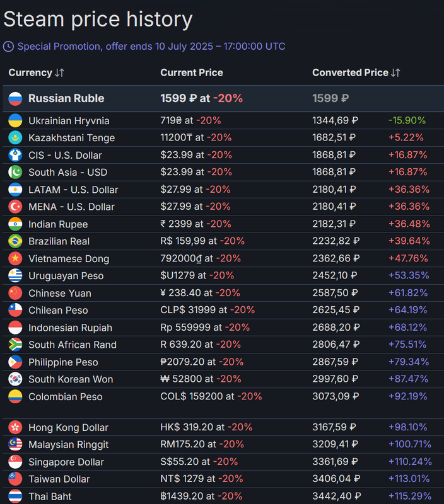The image size is (444, 504).
Task: Click the MENA U.S. Dollar flag icon
Action: click(15, 207)
